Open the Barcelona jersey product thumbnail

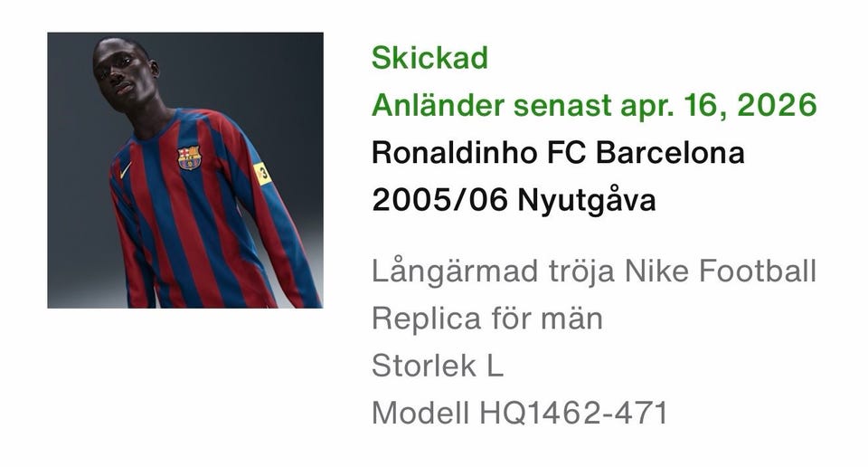184,170
